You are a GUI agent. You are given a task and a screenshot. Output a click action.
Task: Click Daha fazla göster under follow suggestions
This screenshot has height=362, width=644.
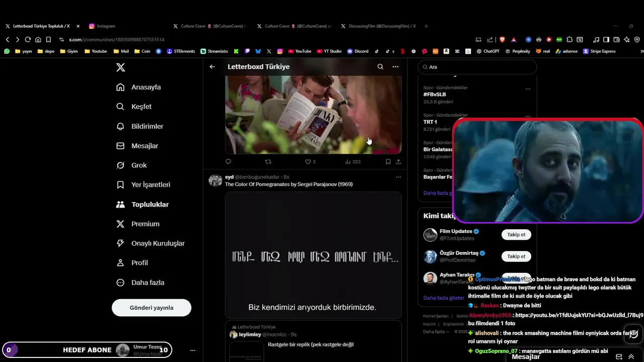(x=444, y=298)
